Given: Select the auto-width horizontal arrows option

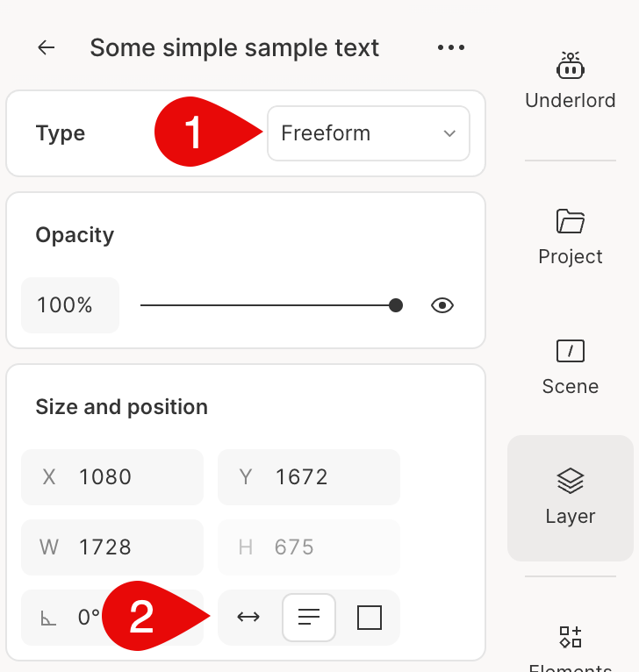Looking at the screenshot, I should tap(248, 617).
